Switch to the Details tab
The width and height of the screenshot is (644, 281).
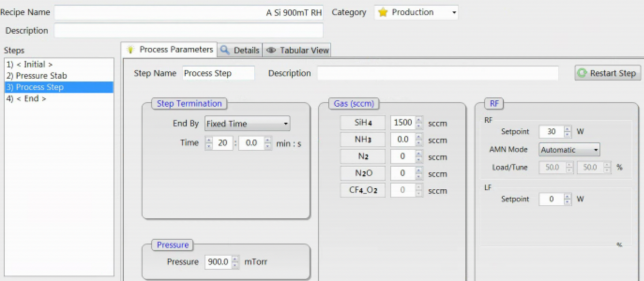click(x=240, y=50)
